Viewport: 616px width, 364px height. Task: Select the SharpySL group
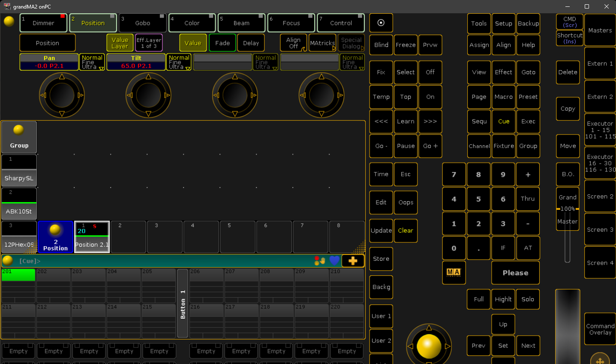[19, 170]
